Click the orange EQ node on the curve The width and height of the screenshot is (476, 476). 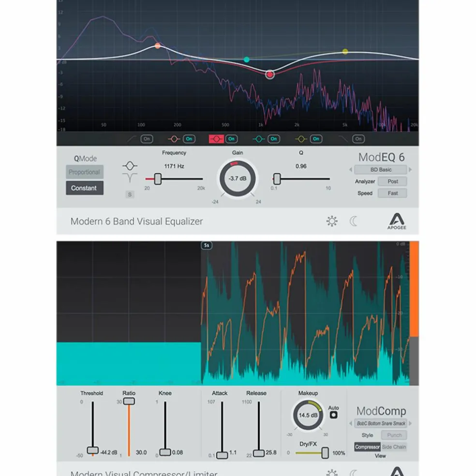click(x=158, y=46)
